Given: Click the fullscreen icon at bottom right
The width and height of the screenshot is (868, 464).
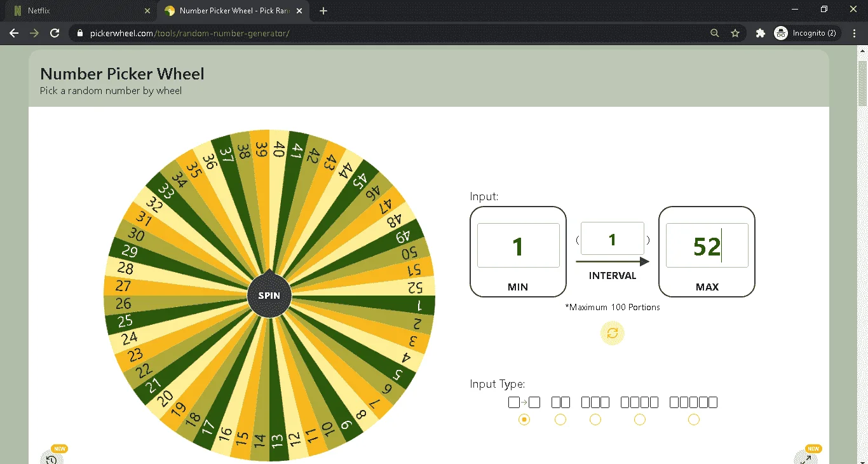Looking at the screenshot, I should [x=806, y=459].
